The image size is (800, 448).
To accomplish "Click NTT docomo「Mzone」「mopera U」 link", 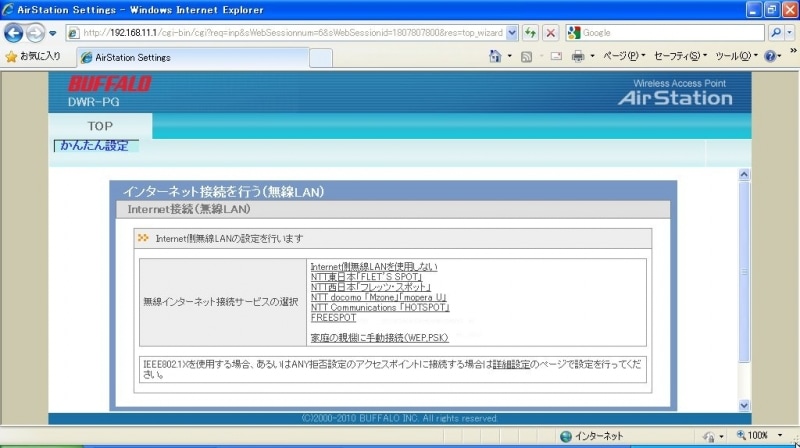I will [x=379, y=297].
